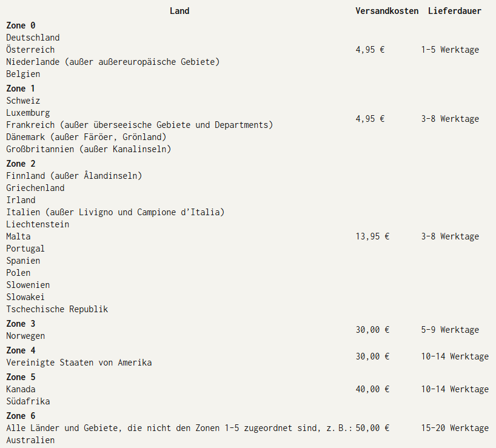Click "Australien" in Zone 6

click(x=30, y=440)
